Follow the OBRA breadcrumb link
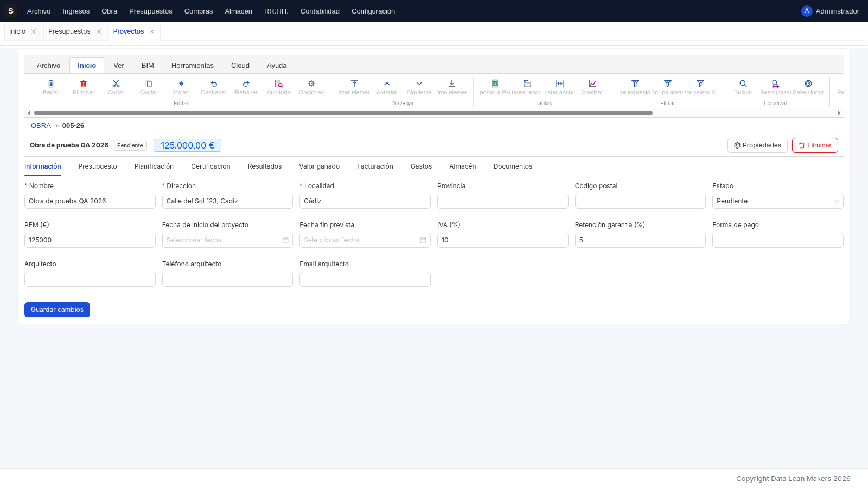Screen dimensions: 868x488 [x=41, y=126]
